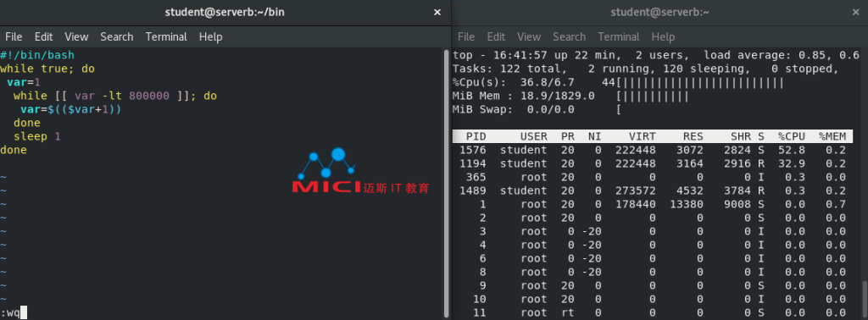Open Terminal menu in the top terminal window

point(618,37)
